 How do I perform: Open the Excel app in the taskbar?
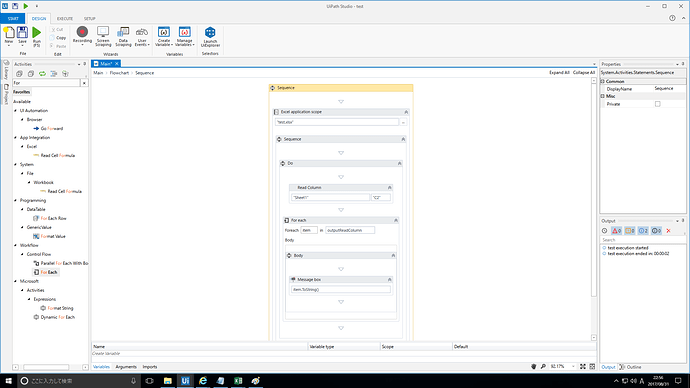(238, 381)
